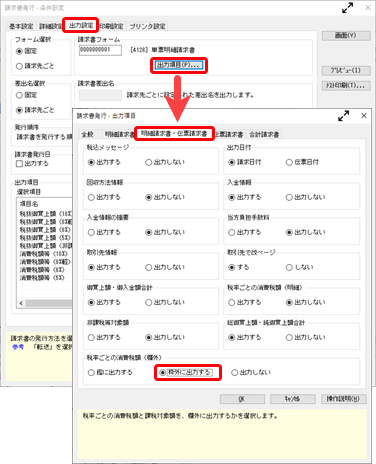Close the 請求書発行 - 出力項目 dialog
This screenshot has width=376, height=464.
pyautogui.click(x=364, y=116)
